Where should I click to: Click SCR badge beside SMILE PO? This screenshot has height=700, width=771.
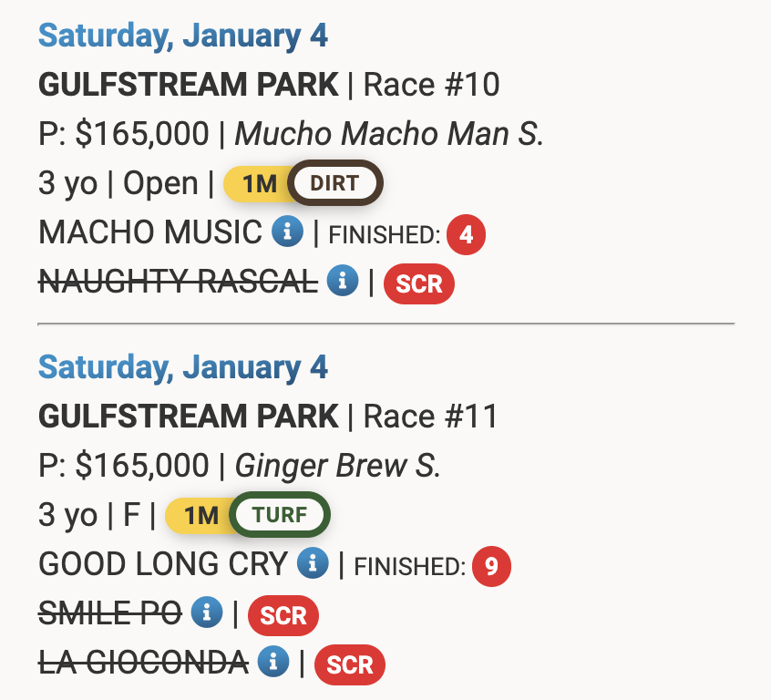pos(283,616)
